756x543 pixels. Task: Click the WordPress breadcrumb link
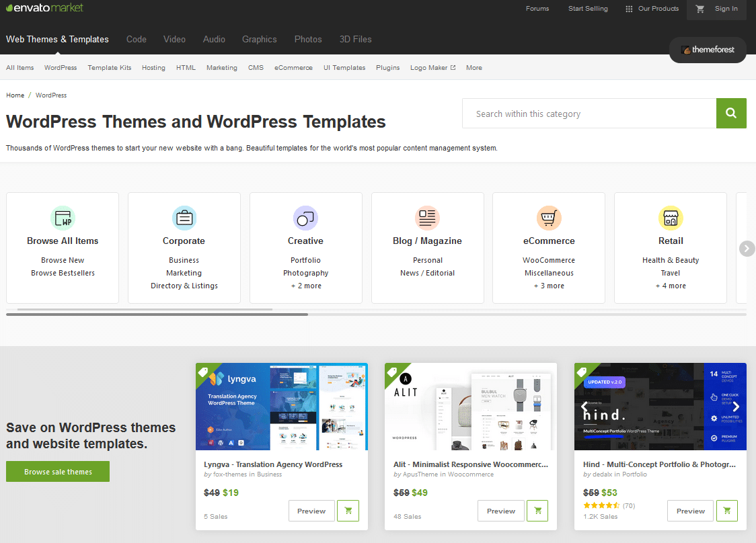pyautogui.click(x=51, y=95)
